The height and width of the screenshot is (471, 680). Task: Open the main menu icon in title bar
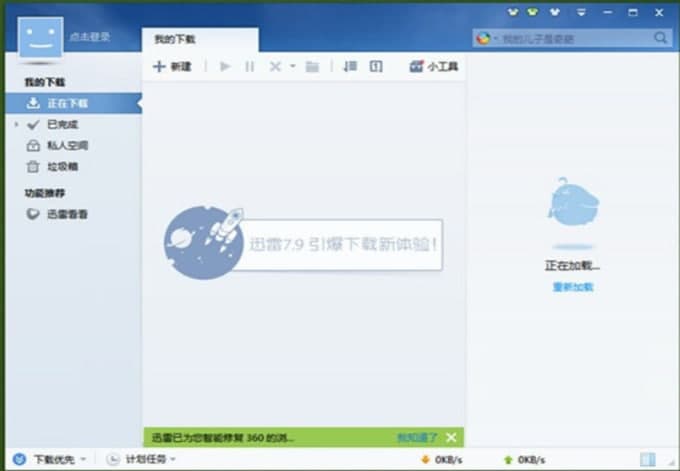click(x=582, y=13)
